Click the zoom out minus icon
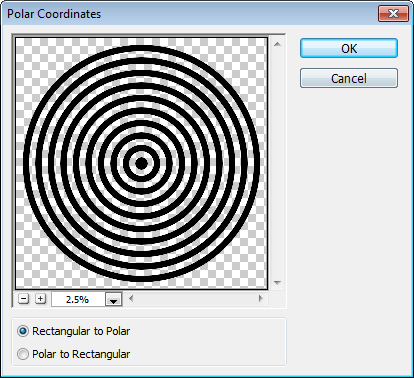 click(23, 299)
